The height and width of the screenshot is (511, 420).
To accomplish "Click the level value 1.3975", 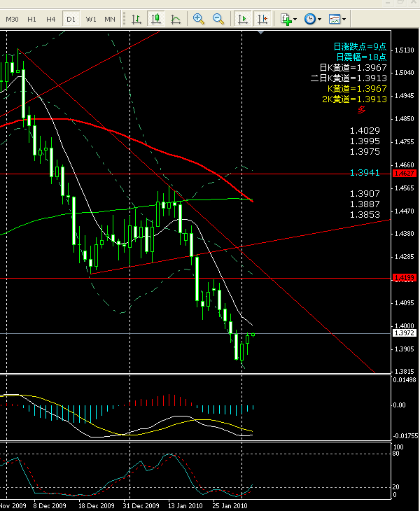I will click(x=365, y=151).
